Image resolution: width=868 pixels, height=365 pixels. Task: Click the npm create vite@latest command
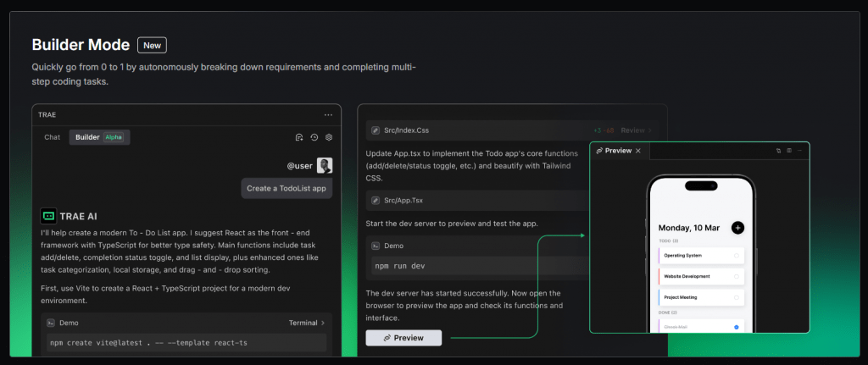[x=186, y=343]
